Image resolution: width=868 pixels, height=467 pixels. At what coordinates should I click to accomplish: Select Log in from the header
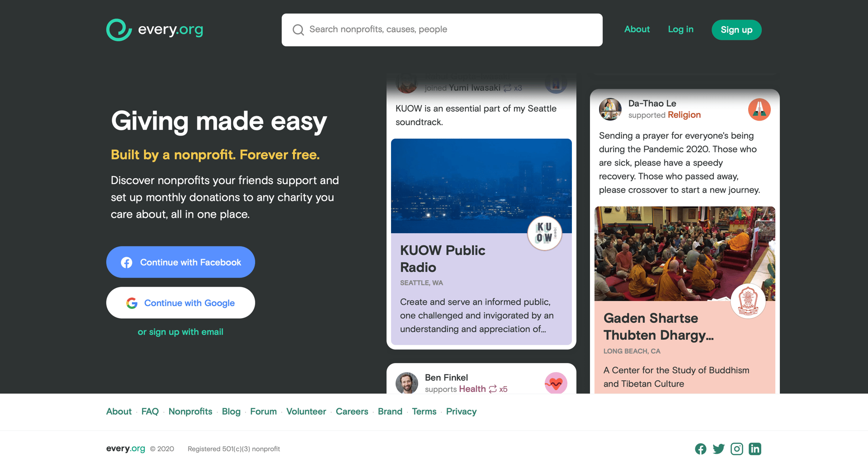tap(680, 29)
